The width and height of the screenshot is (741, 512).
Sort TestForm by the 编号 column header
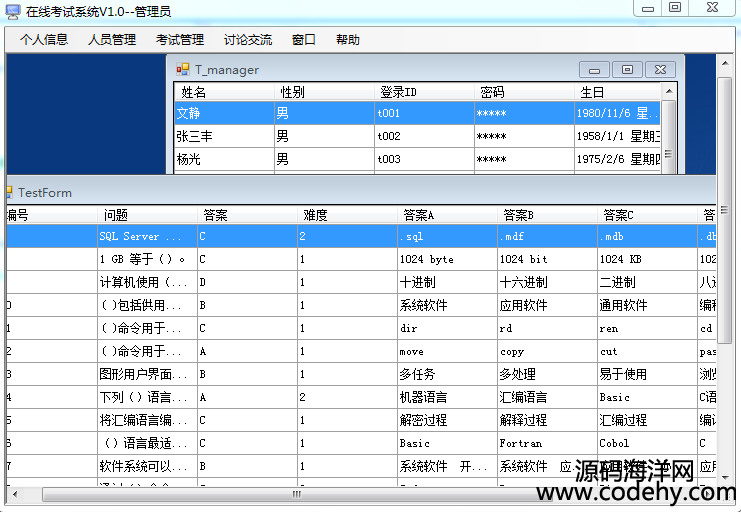click(52, 216)
